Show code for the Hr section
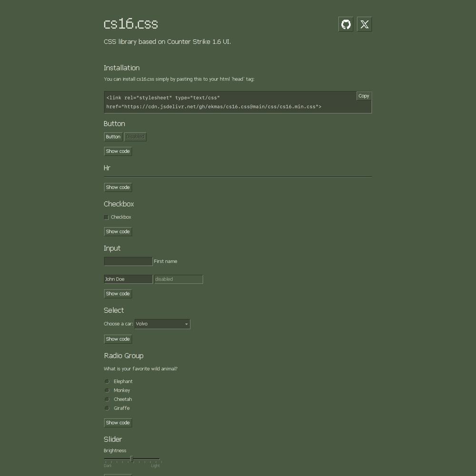This screenshot has width=476, height=476. (118, 188)
